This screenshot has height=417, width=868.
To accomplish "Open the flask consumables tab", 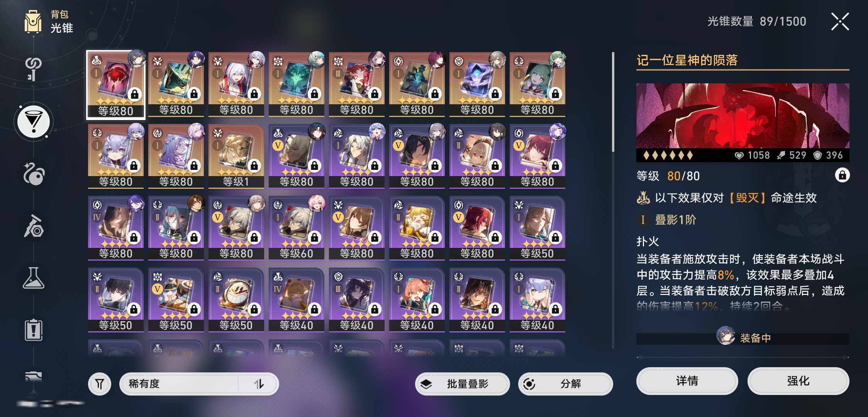I will 34,278.
